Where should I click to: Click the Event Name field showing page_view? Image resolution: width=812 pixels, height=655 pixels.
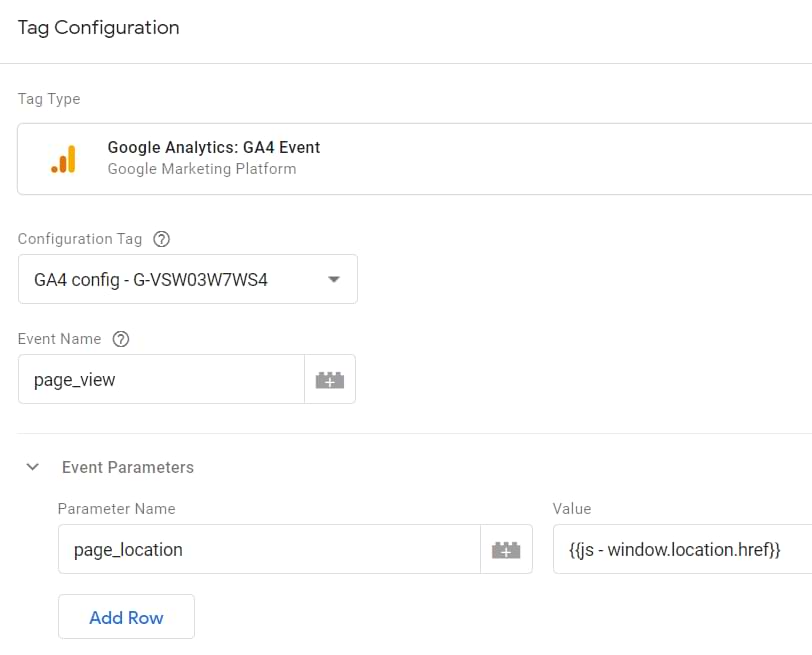click(160, 379)
